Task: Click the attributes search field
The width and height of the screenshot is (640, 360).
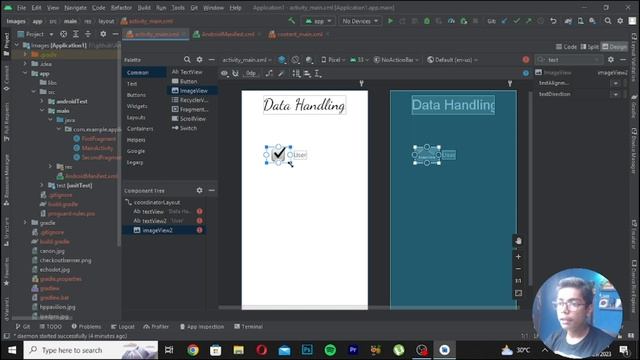Action: click(569, 60)
